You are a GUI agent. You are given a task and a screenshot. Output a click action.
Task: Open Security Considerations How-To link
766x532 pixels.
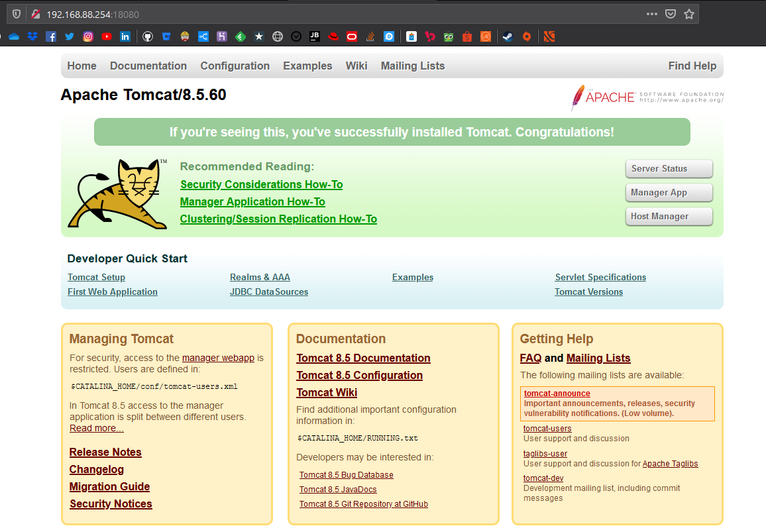(261, 185)
